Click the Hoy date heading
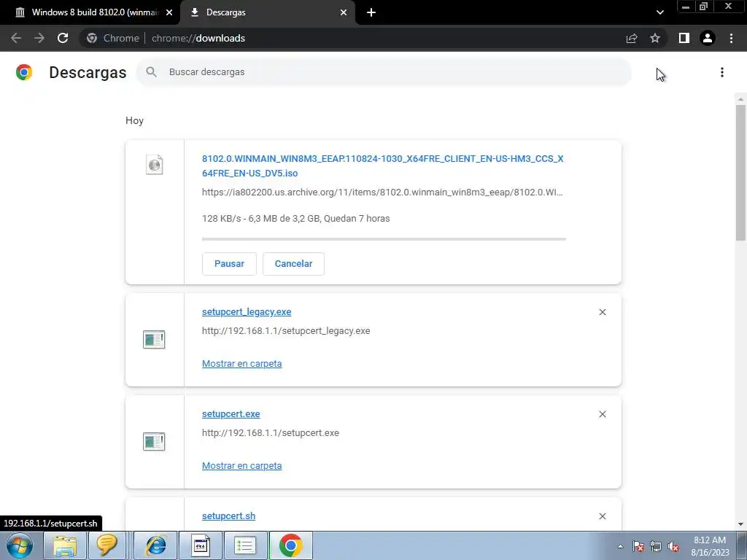The height and width of the screenshot is (560, 747). tap(134, 120)
